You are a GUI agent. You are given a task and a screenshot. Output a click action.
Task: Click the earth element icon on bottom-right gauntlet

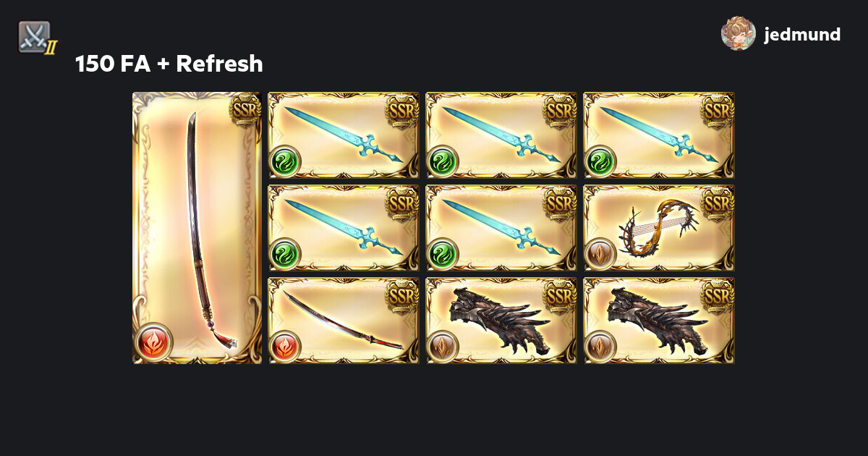pyautogui.click(x=600, y=346)
